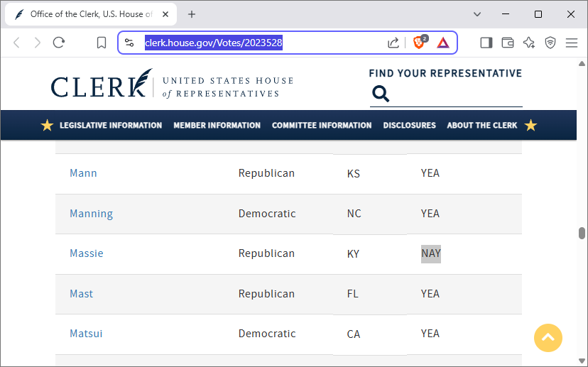588x367 pixels.
Task: Open Disclosures menu
Action: pyautogui.click(x=410, y=125)
